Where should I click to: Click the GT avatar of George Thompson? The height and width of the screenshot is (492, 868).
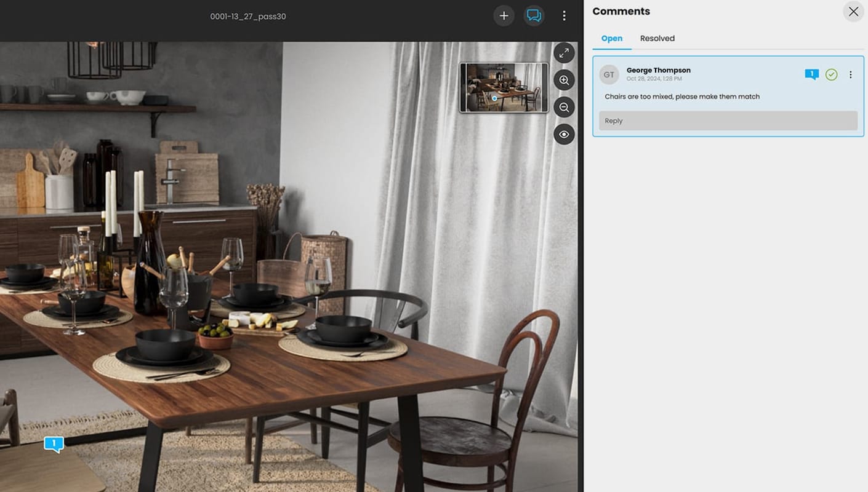(609, 75)
